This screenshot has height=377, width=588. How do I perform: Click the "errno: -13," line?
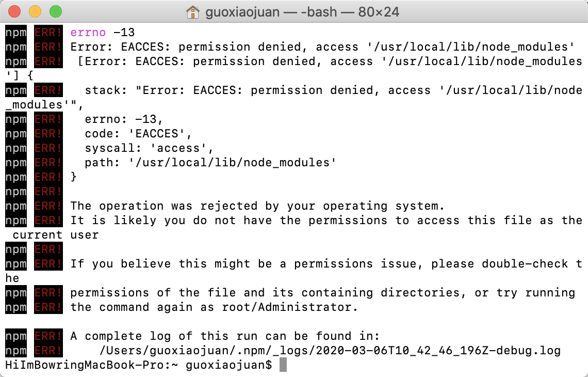[x=124, y=119]
